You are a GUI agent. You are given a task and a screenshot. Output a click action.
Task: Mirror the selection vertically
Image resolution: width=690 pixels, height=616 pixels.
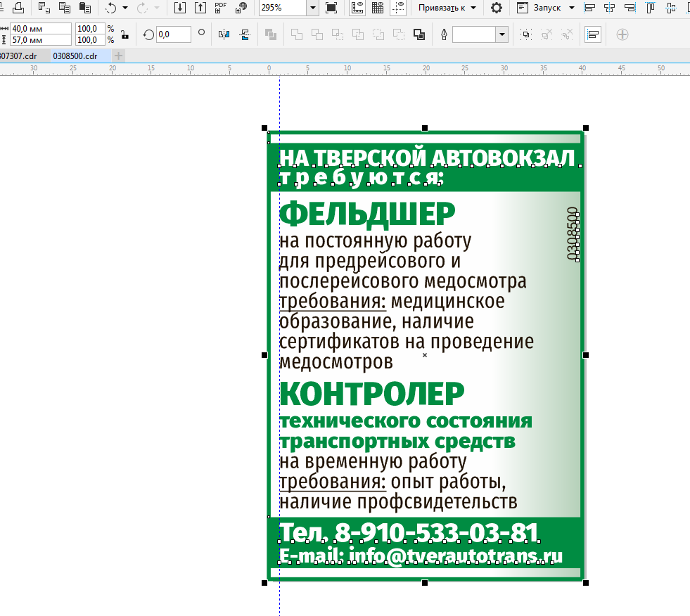tap(245, 34)
